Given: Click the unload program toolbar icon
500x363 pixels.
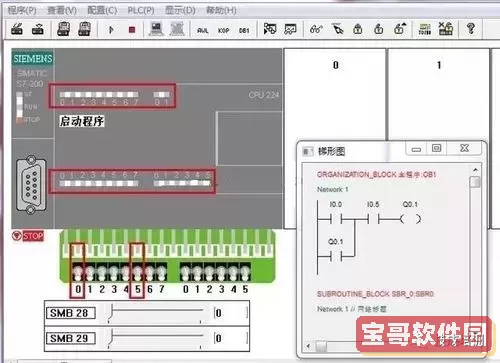Looking at the screenshot, I should [37, 29].
